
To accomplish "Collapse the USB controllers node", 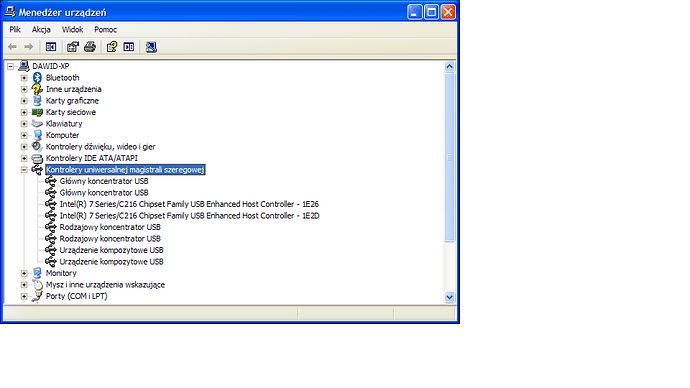I will point(24,169).
